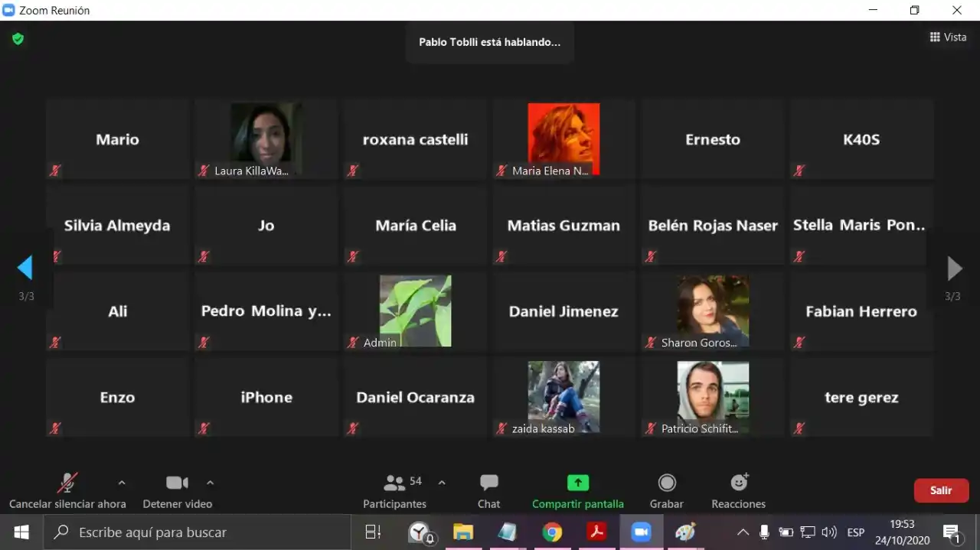
Task: Unmute using the microphone icon
Action: pos(67,482)
